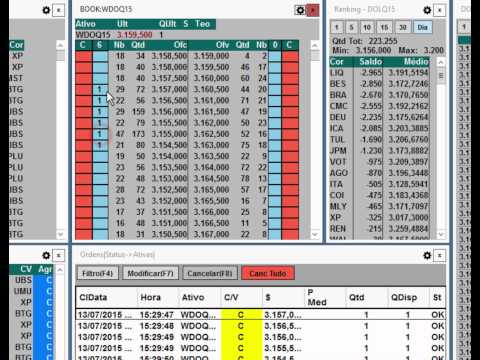The image size is (480, 360).
Task: Select the Dia period button in Ranking
Action: click(423, 27)
